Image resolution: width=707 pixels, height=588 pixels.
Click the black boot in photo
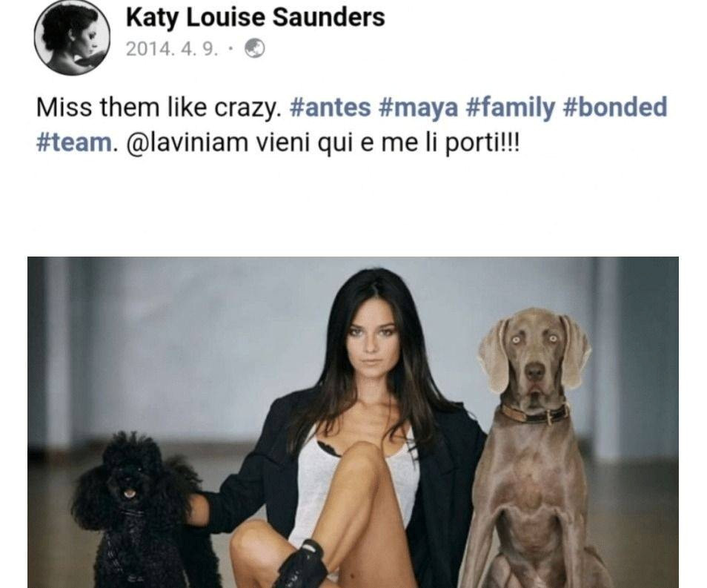(x=302, y=564)
